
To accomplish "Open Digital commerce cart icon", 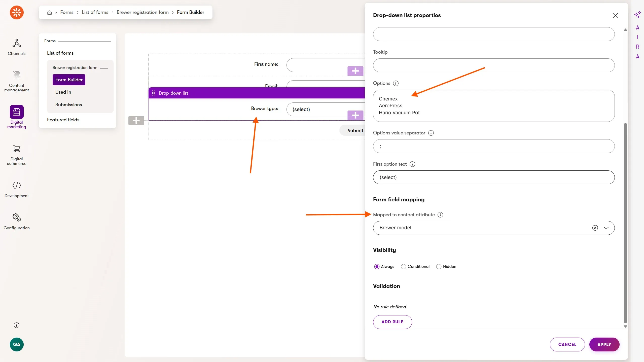I will (x=17, y=149).
